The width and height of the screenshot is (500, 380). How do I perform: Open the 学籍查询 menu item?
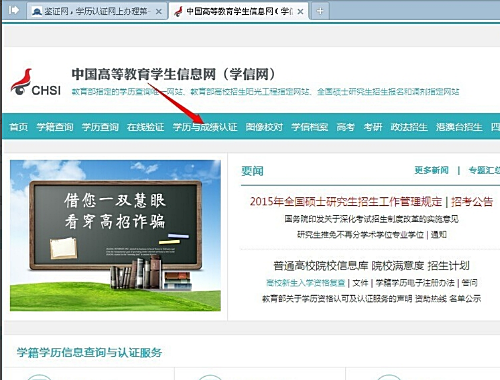tap(55, 127)
